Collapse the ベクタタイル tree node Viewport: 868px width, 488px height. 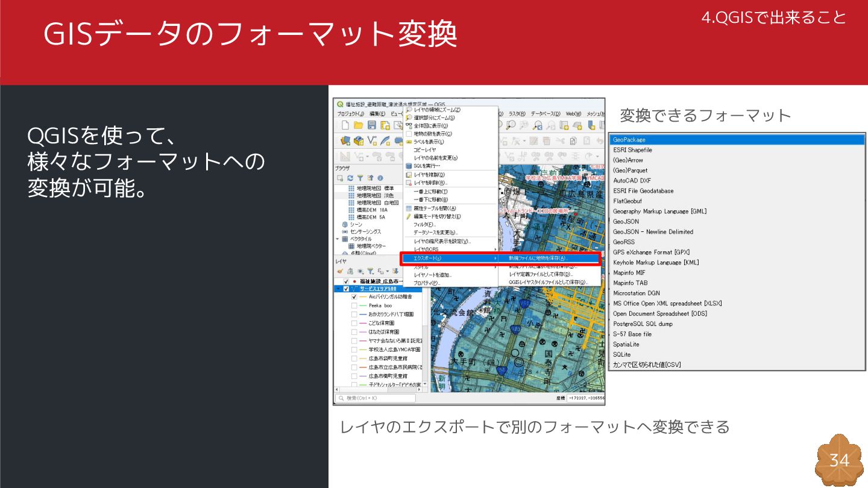(x=338, y=239)
